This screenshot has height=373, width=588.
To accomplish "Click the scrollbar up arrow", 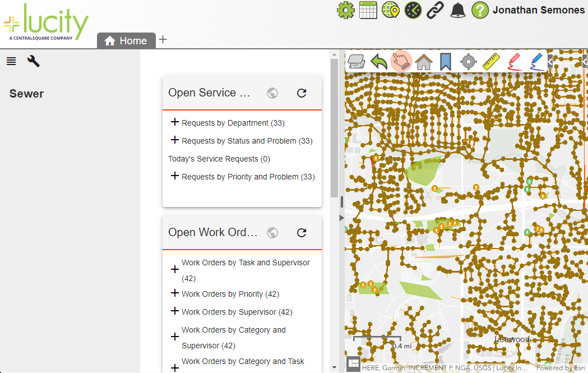I will point(334,55).
